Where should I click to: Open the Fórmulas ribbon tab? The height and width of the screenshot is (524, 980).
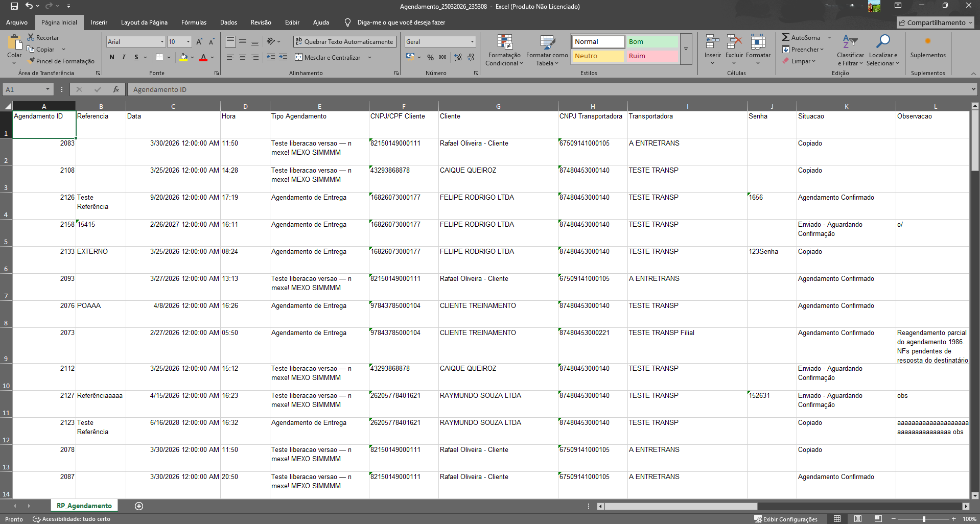tap(194, 22)
